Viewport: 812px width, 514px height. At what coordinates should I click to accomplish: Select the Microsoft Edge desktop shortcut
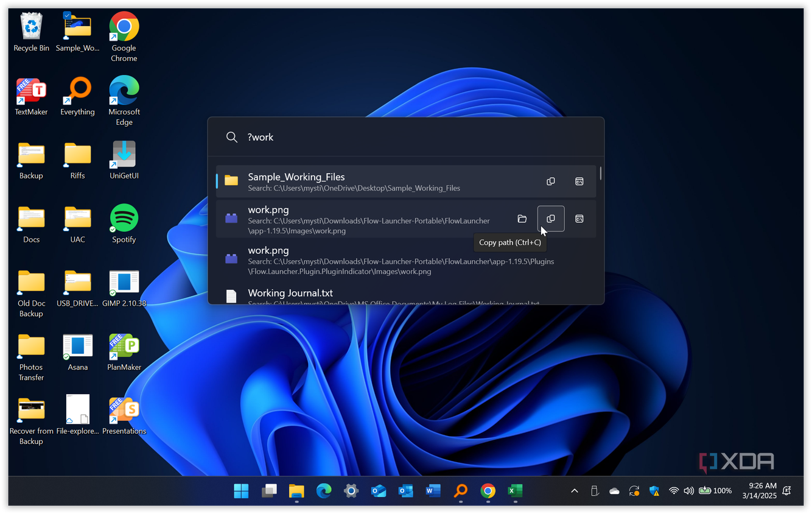(124, 101)
